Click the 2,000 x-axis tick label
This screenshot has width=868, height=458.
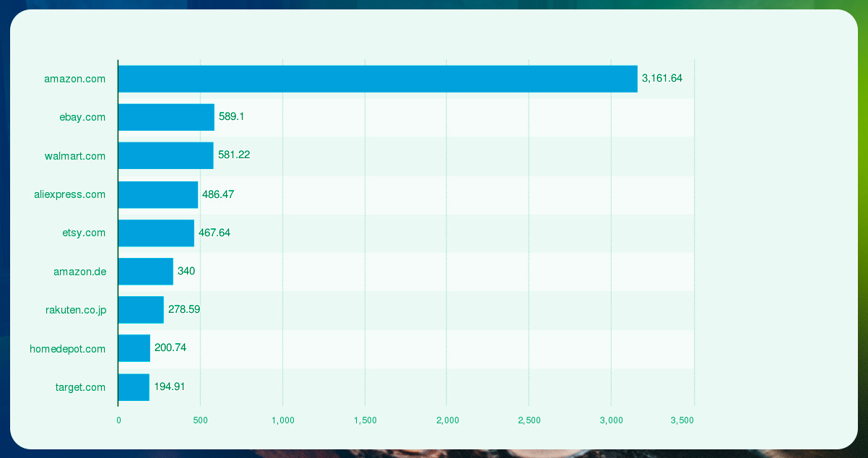447,420
